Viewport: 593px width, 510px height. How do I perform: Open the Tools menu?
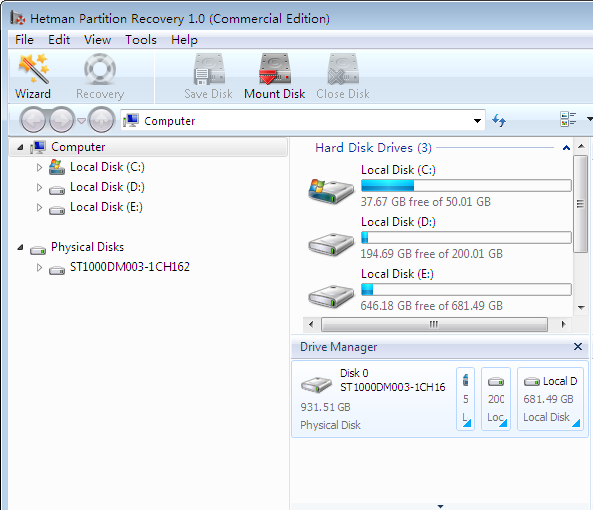click(141, 40)
